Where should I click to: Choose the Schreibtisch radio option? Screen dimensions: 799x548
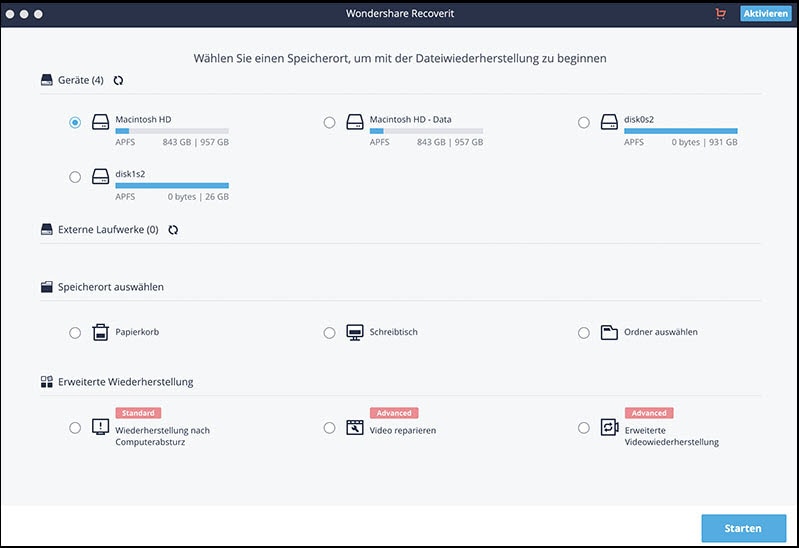coord(329,333)
